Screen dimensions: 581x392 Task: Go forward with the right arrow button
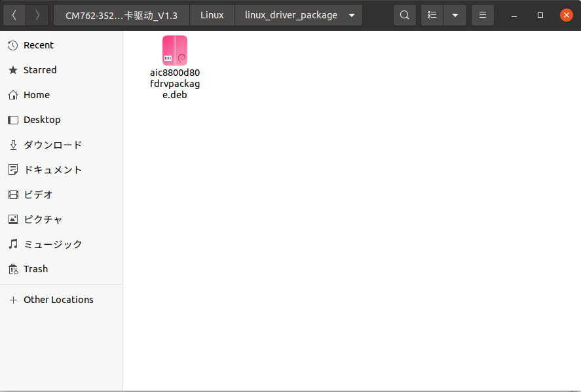pyautogui.click(x=37, y=15)
